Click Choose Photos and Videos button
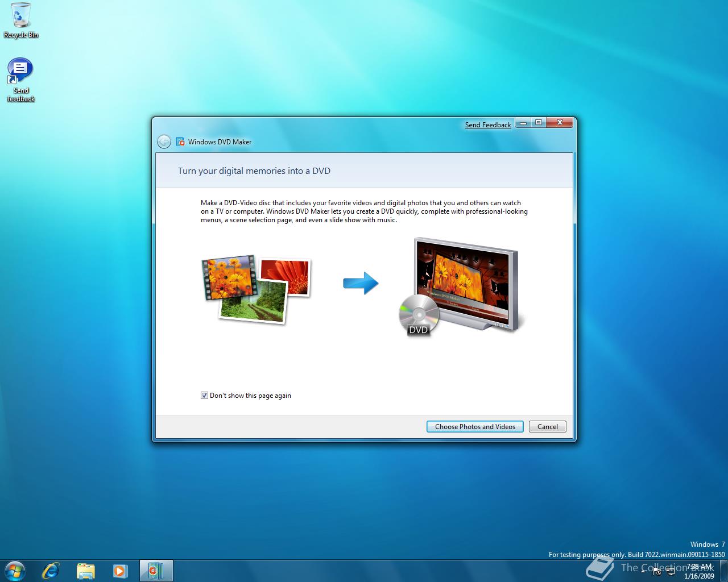Viewport: 728px width, 582px height. coord(475,427)
